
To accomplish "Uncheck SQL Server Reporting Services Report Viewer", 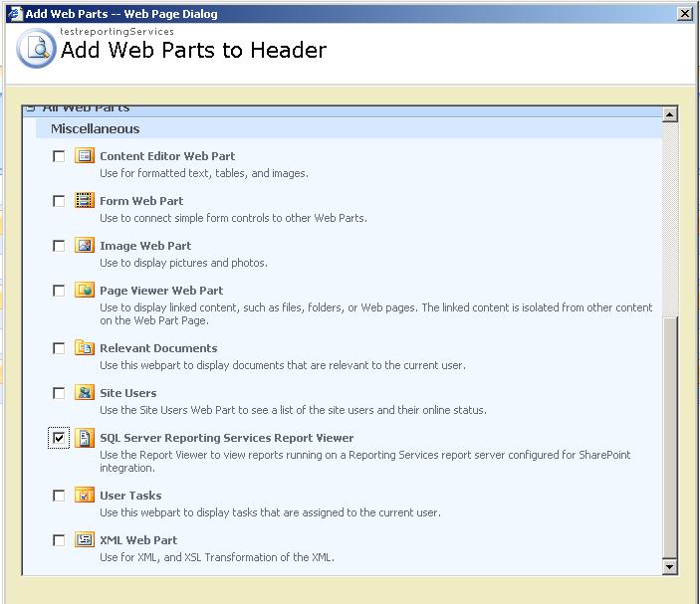I will [x=59, y=438].
